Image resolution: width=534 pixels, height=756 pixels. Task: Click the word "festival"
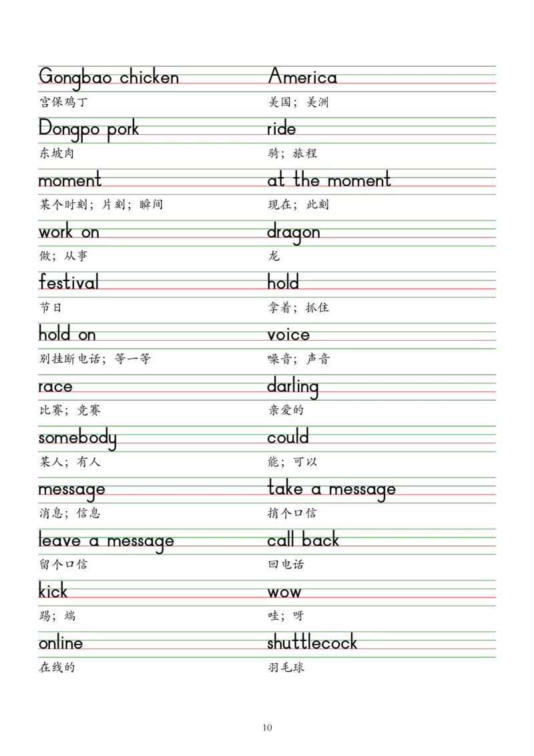69,283
